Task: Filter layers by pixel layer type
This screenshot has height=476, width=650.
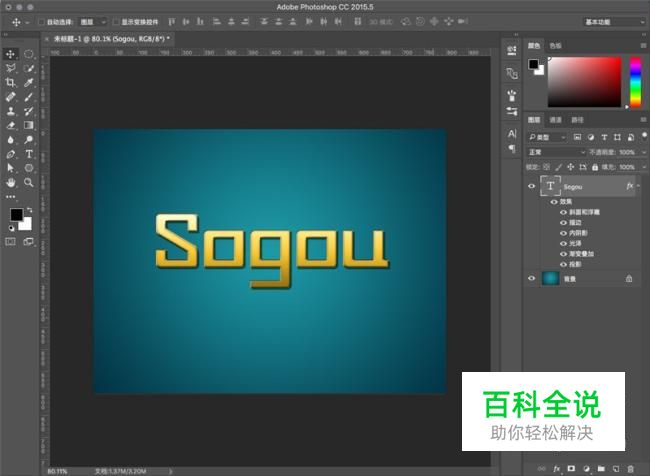Action: coord(577,137)
